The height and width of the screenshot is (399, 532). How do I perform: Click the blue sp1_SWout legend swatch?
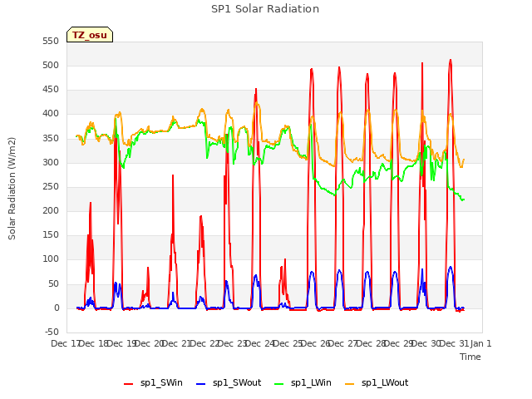(x=201, y=384)
